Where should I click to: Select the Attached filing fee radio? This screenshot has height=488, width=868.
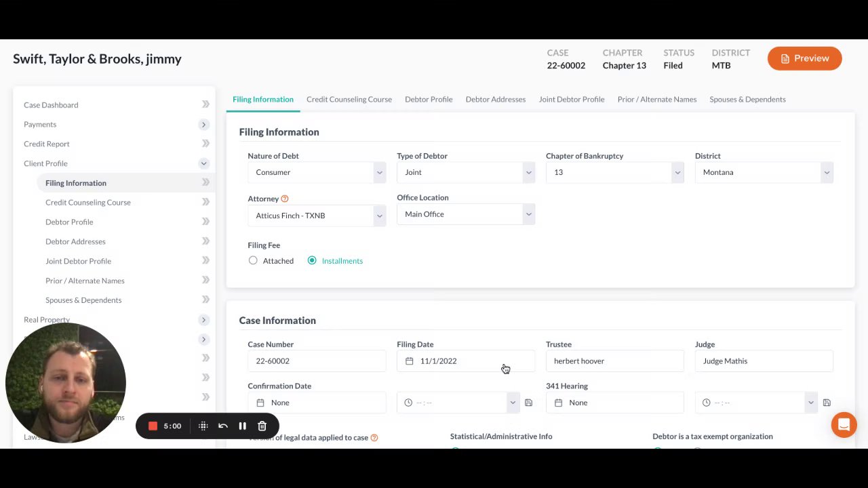pos(253,260)
